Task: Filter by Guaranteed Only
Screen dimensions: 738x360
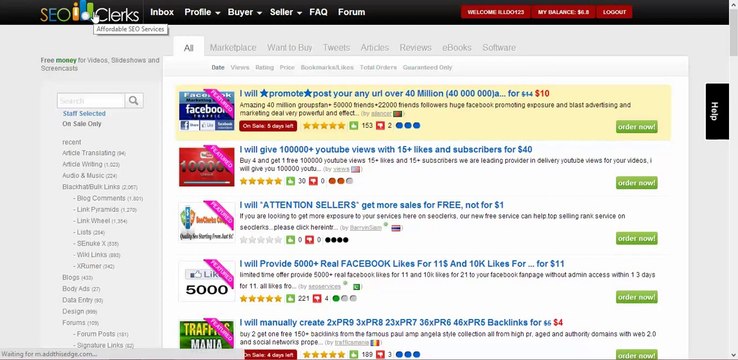Action: (x=427, y=67)
